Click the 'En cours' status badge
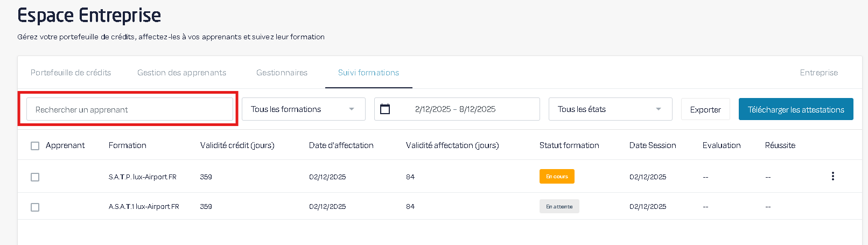The height and width of the screenshot is (245, 868). coord(557,177)
